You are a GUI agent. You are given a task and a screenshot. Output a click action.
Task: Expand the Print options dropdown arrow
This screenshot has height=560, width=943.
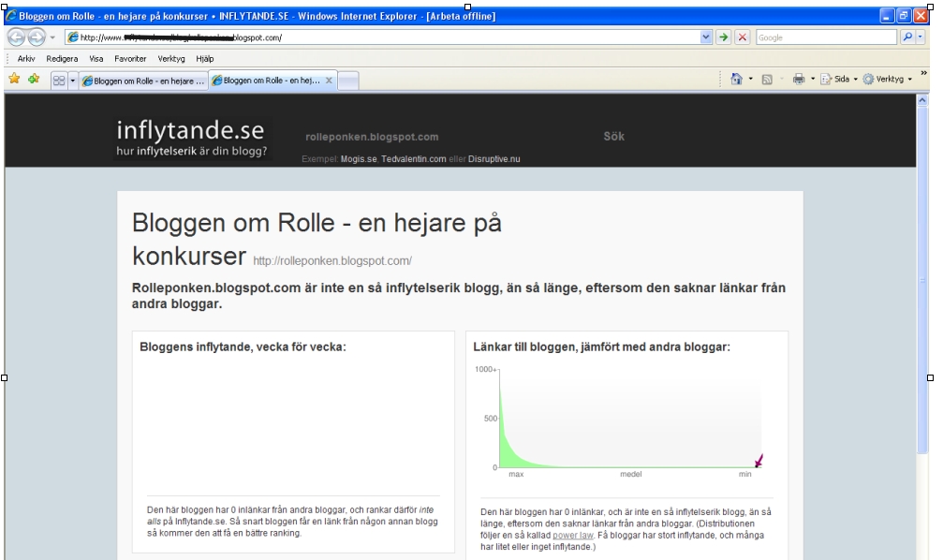(x=813, y=79)
